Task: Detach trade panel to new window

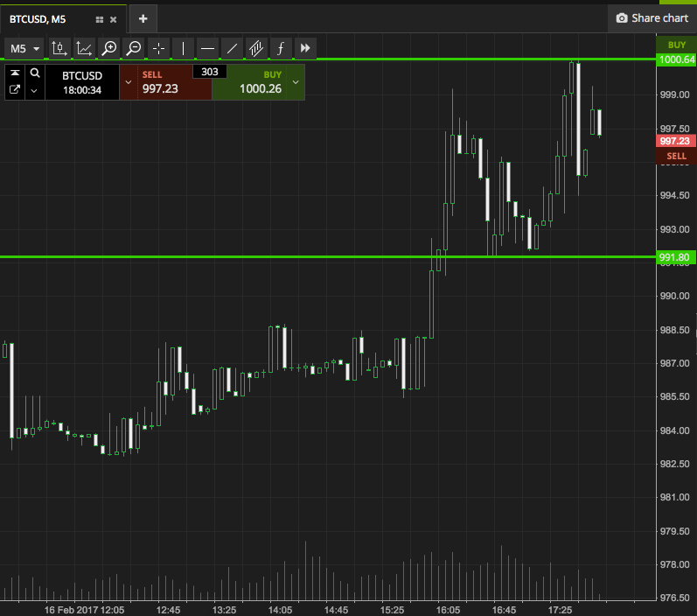Action: [15, 90]
